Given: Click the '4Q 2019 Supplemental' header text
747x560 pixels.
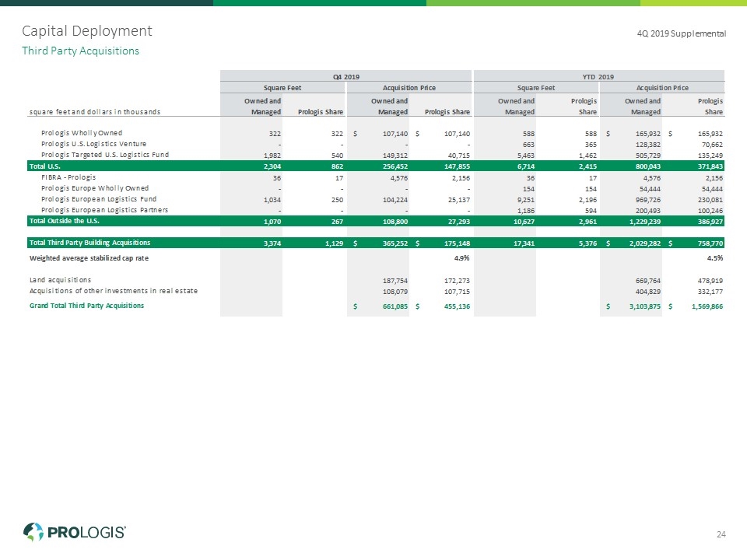Looking at the screenshot, I should pyautogui.click(x=682, y=33).
